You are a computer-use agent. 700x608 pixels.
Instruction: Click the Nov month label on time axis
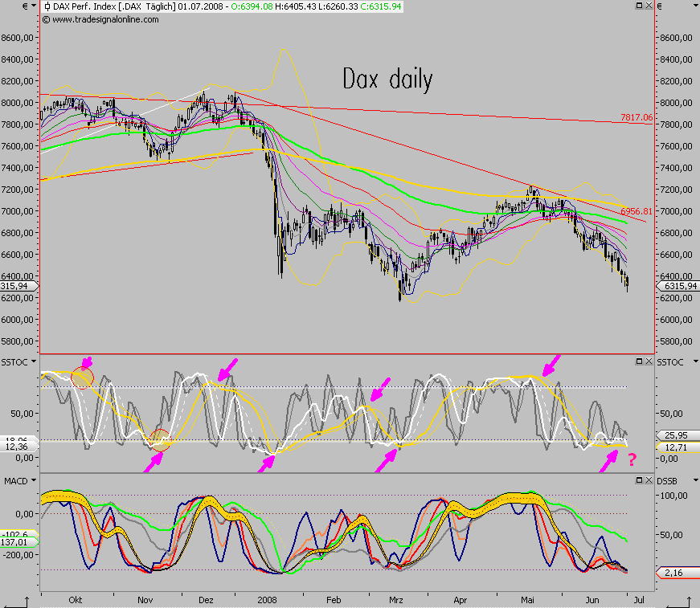click(x=145, y=600)
